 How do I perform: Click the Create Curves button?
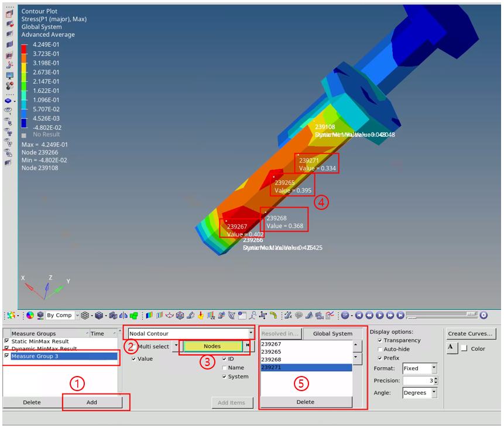click(470, 333)
